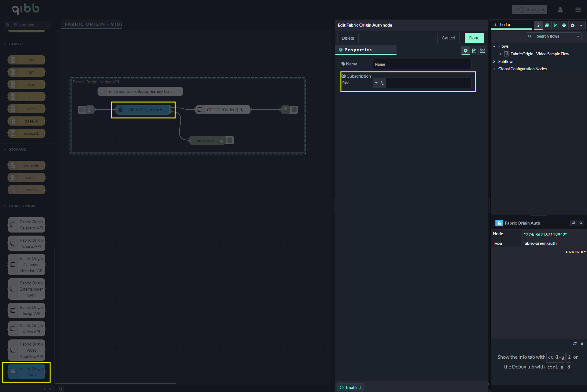
Task: Click the Cancel button
Action: click(448, 38)
